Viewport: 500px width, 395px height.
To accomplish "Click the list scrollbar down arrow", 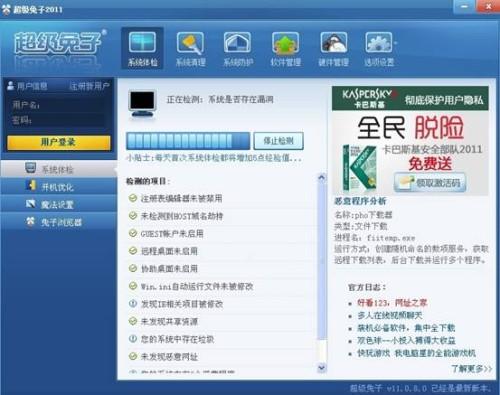I will pos(322,367).
